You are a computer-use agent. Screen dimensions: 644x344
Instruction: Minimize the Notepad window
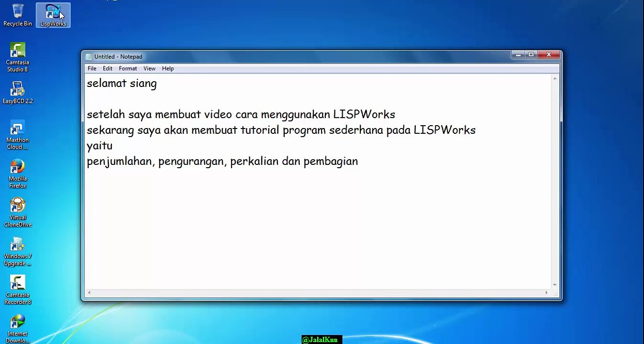[x=518, y=55]
